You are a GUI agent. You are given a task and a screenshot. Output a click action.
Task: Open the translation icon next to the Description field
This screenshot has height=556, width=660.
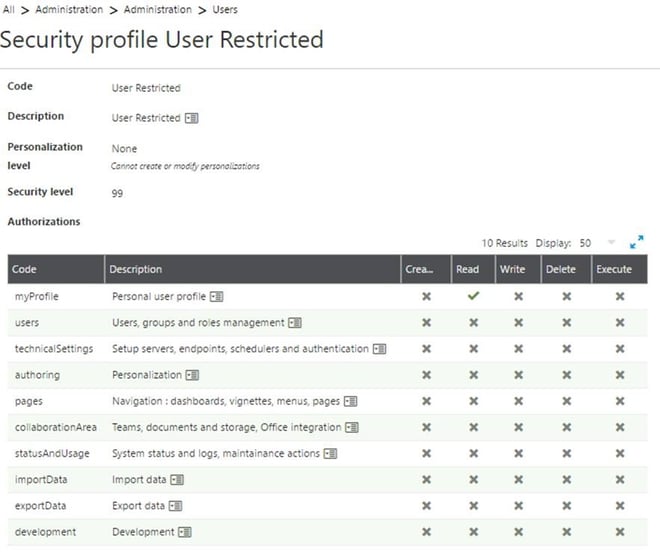pos(192,118)
